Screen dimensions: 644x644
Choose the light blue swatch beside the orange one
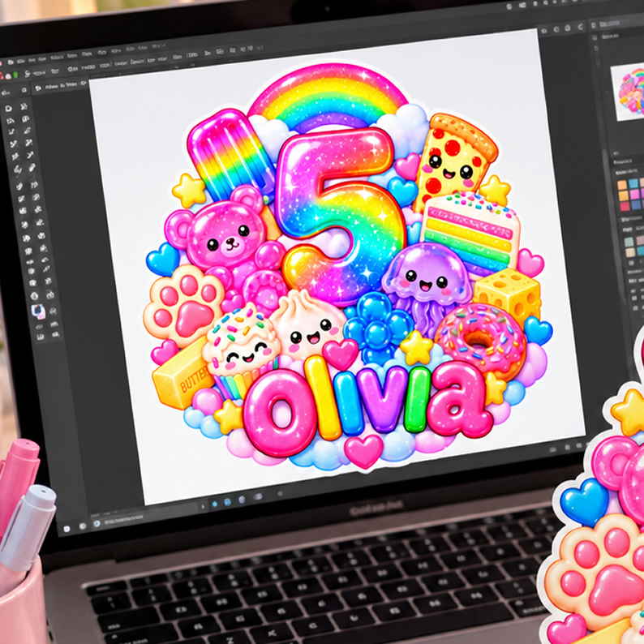(x=633, y=183)
